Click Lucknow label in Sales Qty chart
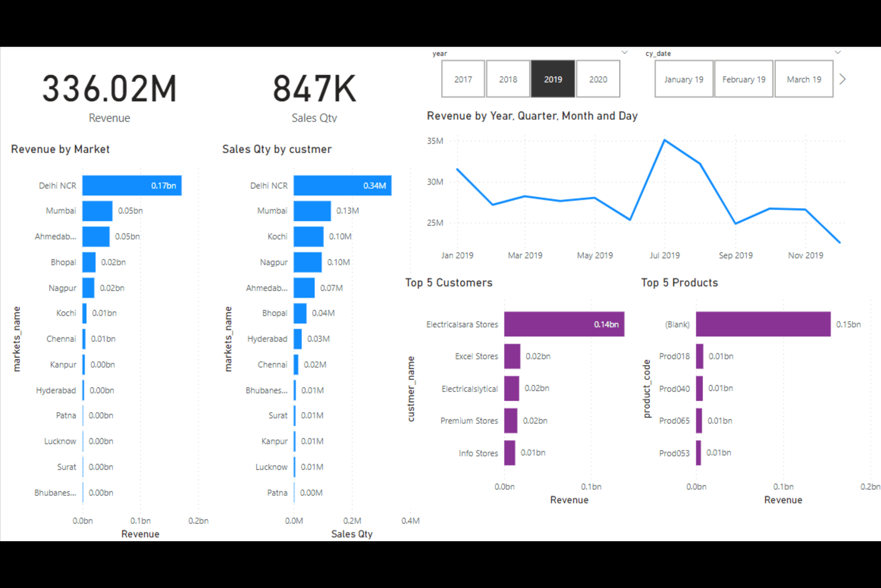 (x=271, y=467)
